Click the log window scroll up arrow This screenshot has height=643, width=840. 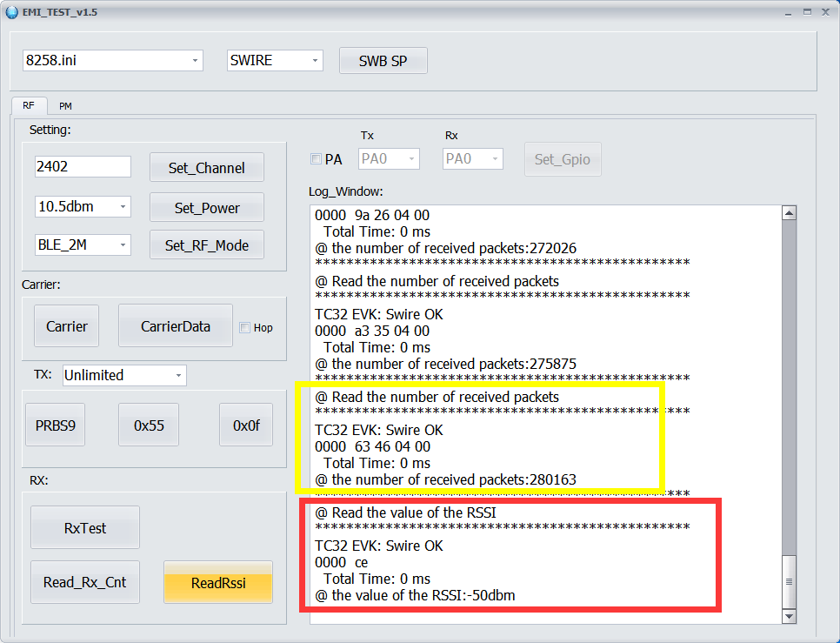[x=789, y=212]
